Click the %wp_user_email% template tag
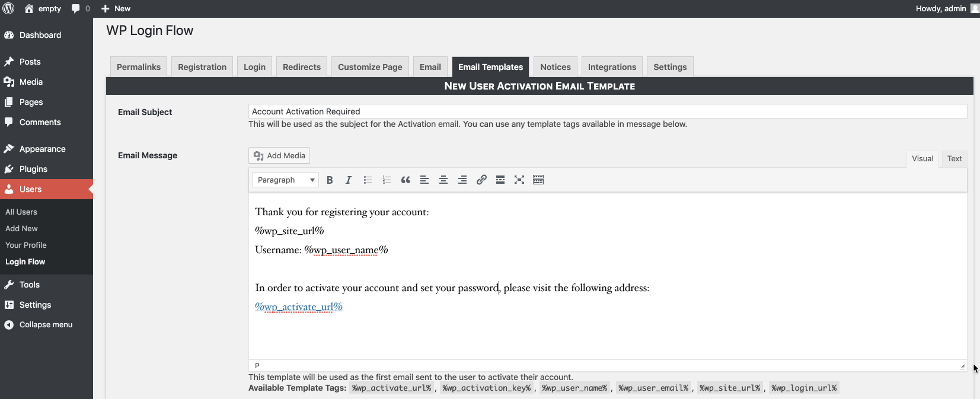Image resolution: width=980 pixels, height=399 pixels. [x=653, y=388]
